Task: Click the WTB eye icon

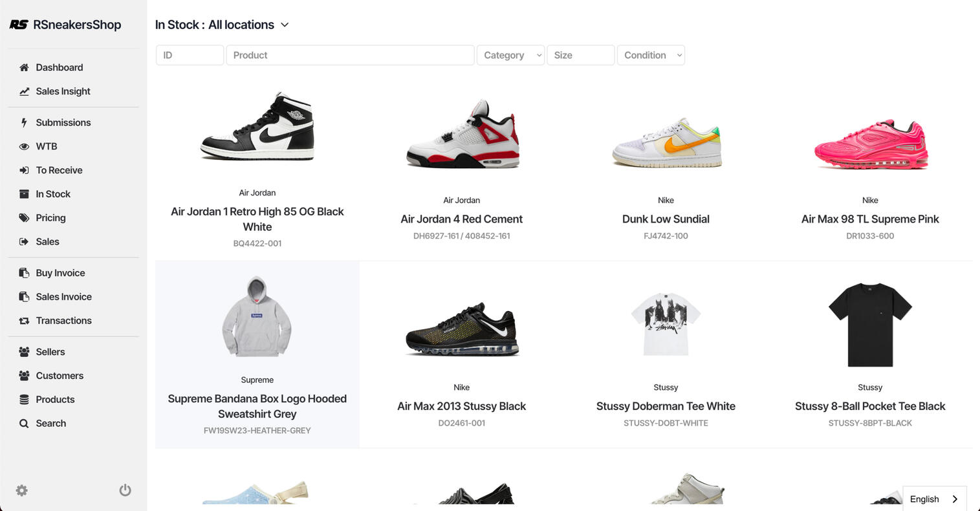Action: [x=24, y=146]
